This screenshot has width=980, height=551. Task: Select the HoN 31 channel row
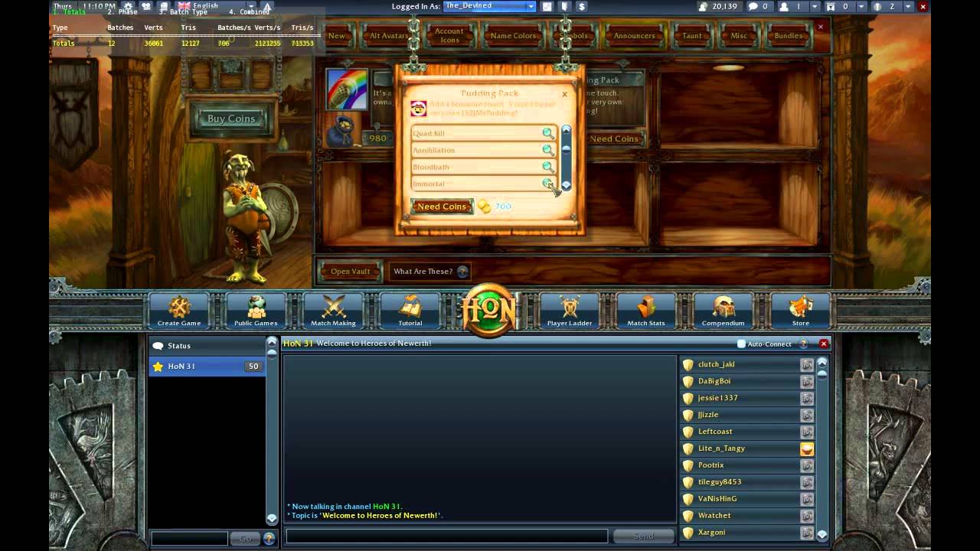pyautogui.click(x=207, y=367)
